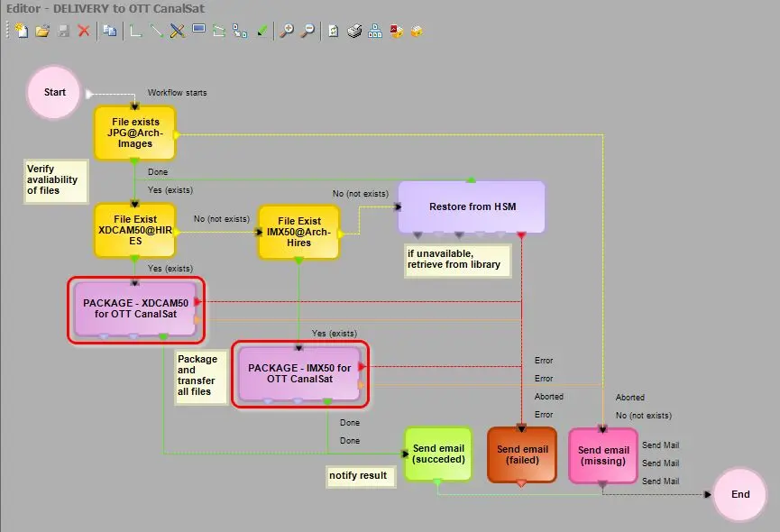
Task: Click the Send email (succeded) node
Action: pos(437,454)
